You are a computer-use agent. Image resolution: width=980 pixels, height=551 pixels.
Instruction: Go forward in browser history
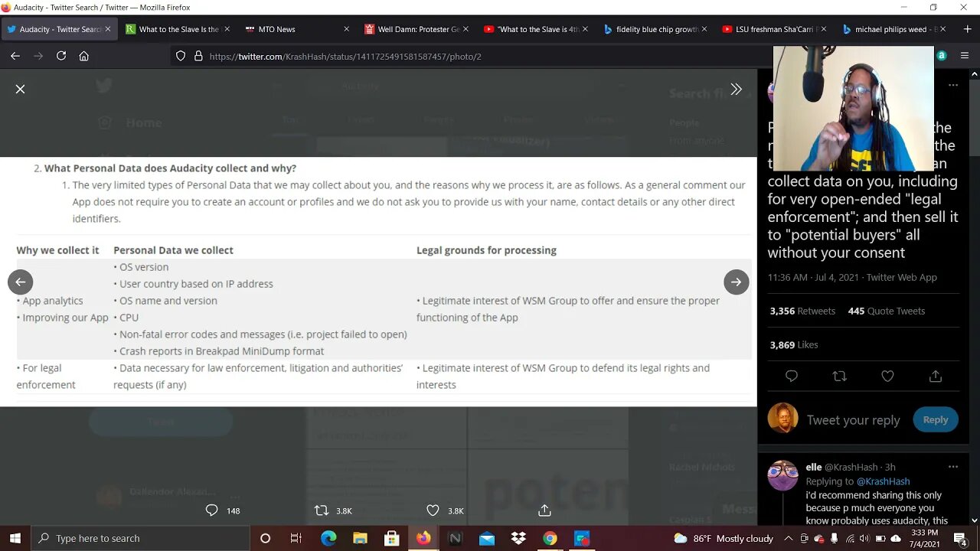(38, 56)
